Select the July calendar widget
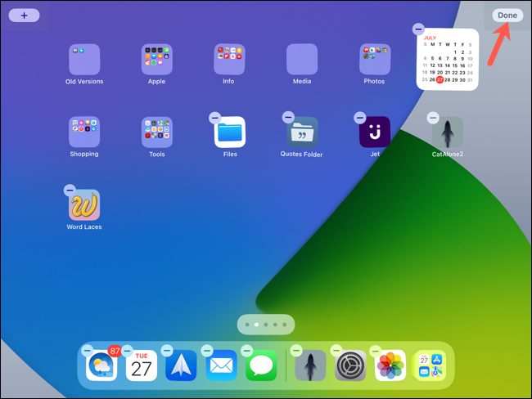Screen dimensions: 532x399 448,60
